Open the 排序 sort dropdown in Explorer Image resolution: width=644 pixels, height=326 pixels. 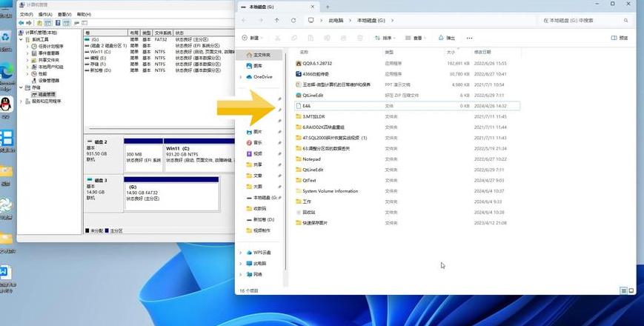point(385,38)
